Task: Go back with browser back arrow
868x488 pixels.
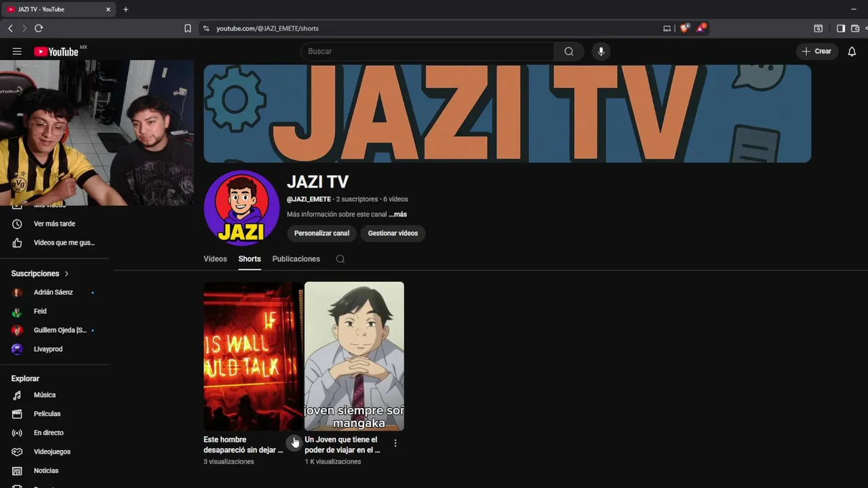Action: coord(10,28)
